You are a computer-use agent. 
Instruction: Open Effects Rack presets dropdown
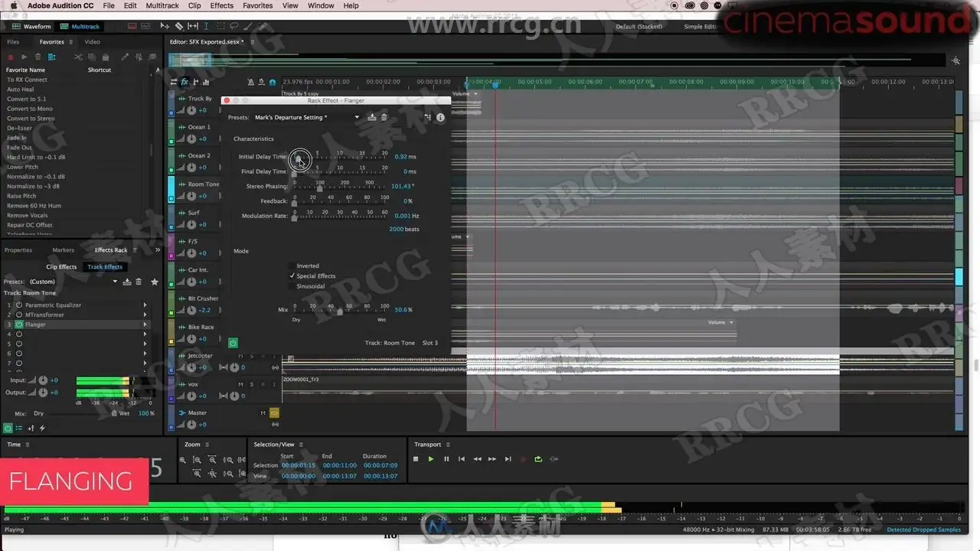116,282
